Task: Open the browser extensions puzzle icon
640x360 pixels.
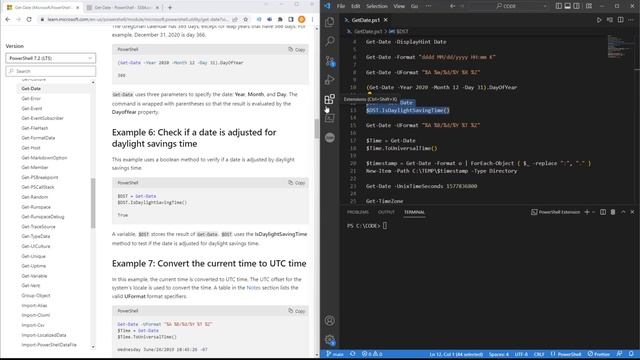Action: tap(280, 19)
